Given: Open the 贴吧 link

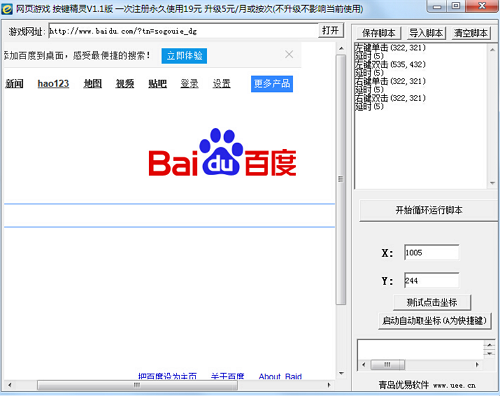Looking at the screenshot, I should click(157, 84).
